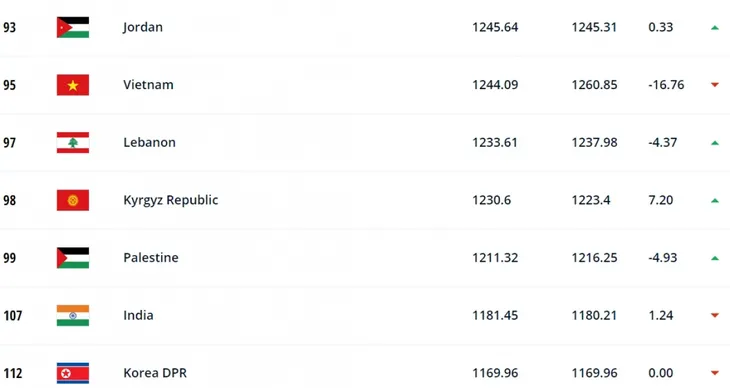Click the Jordan flag icon
730x388 pixels.
click(73, 27)
